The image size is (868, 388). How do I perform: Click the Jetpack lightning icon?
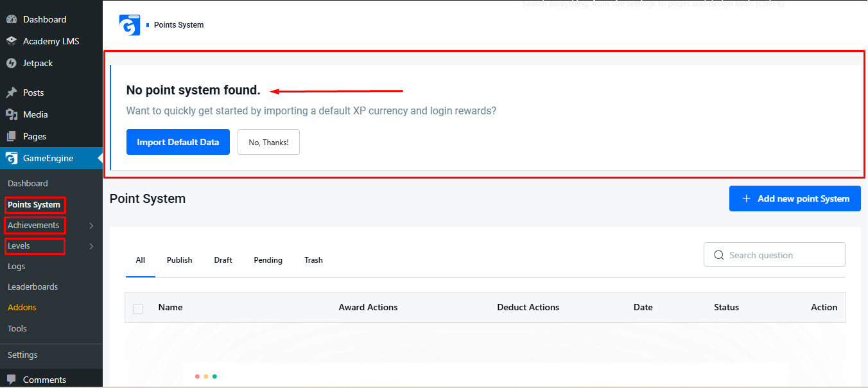(12, 63)
